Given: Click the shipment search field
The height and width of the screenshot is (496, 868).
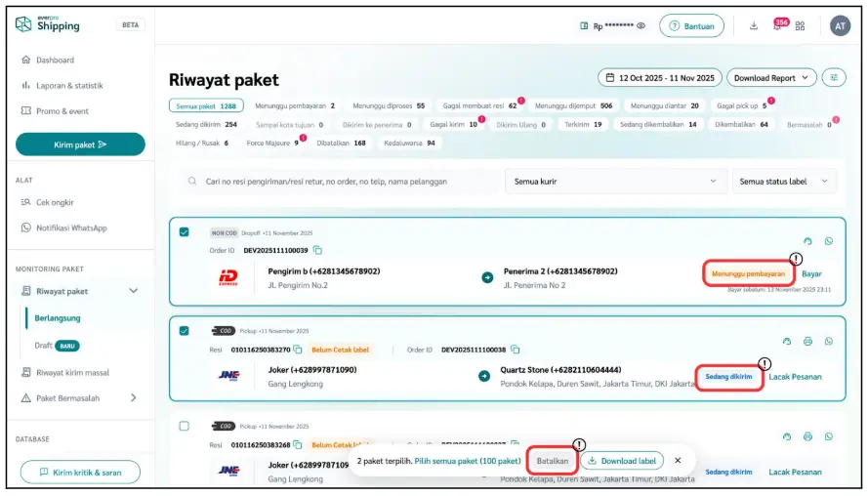Looking at the screenshot, I should [342, 182].
